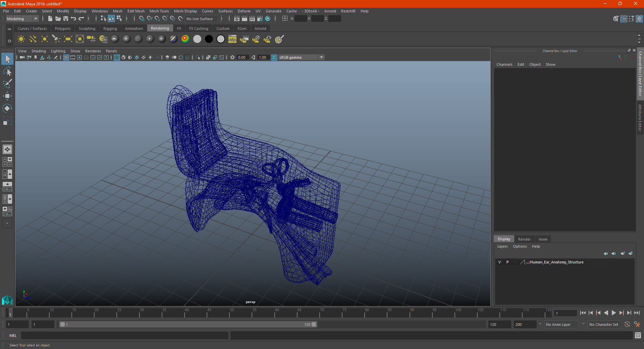644x349 pixels.
Task: Open the Hypershade icon in status line
Action: [x=268, y=19]
